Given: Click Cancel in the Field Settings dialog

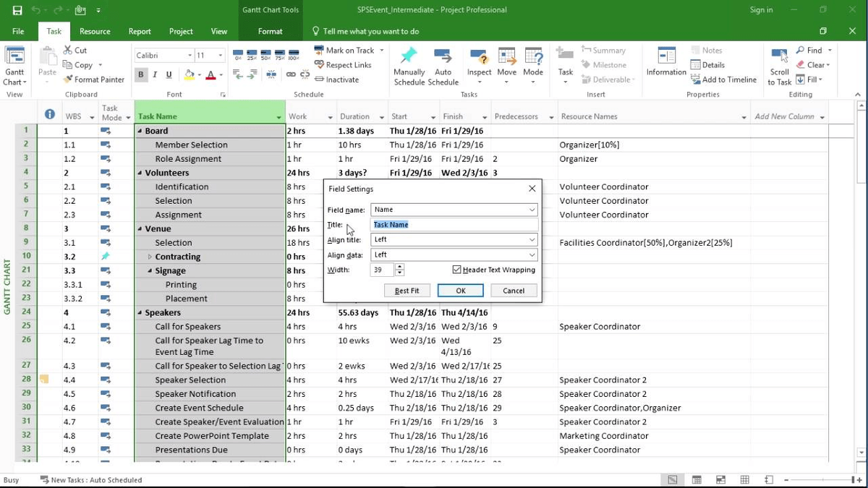Looking at the screenshot, I should [514, 290].
